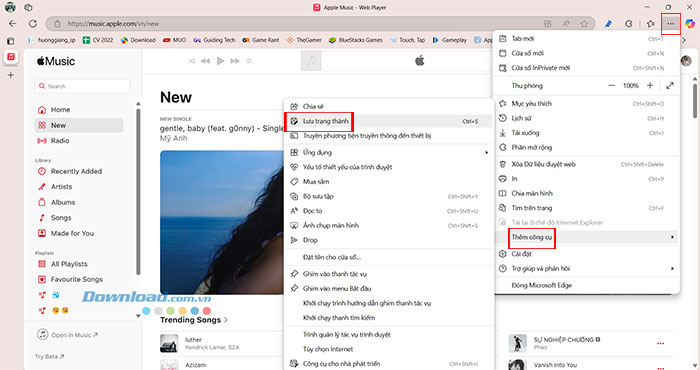Open the Edge three-dots menu button
Screen dimensions: 700x370
[671, 24]
